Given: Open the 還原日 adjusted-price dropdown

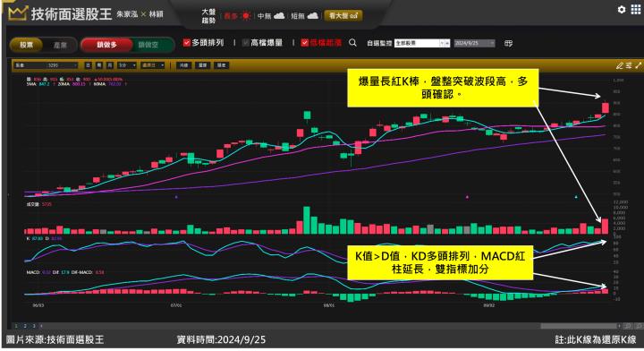Looking at the screenshot, I should click(153, 65).
